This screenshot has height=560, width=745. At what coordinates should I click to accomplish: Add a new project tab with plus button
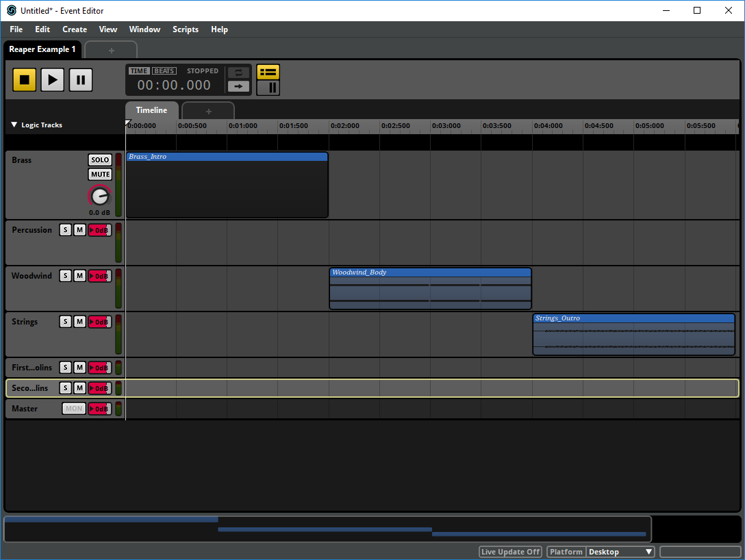[111, 50]
